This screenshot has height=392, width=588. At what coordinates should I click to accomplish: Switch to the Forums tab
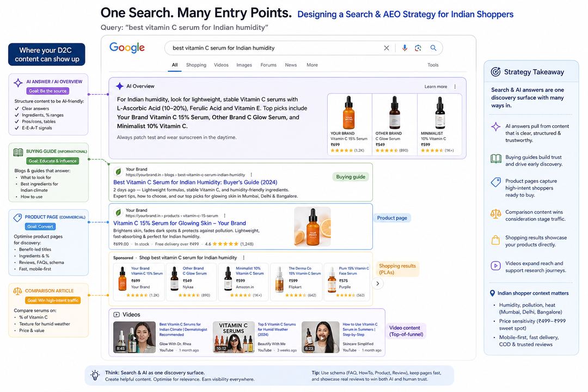click(268, 65)
